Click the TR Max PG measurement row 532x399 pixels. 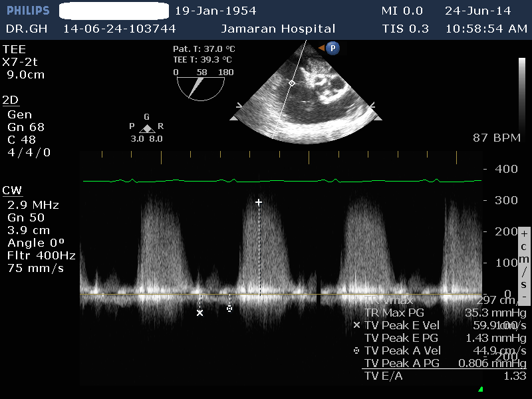(444, 313)
